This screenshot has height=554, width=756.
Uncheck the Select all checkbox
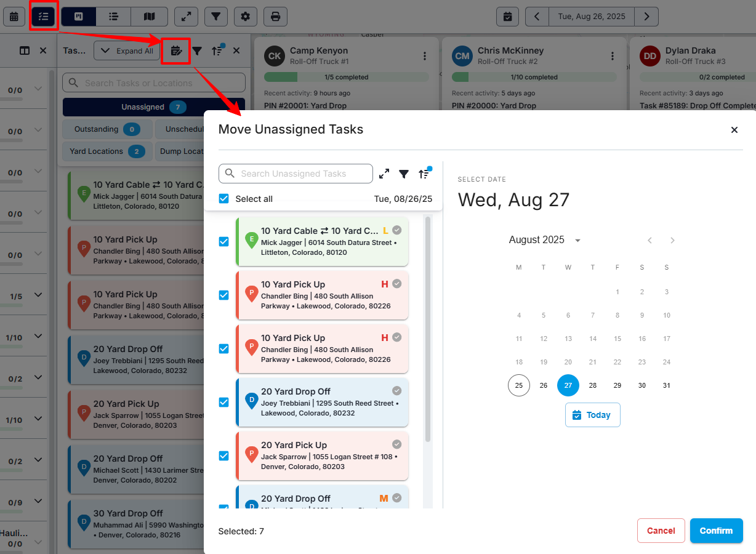[223, 199]
